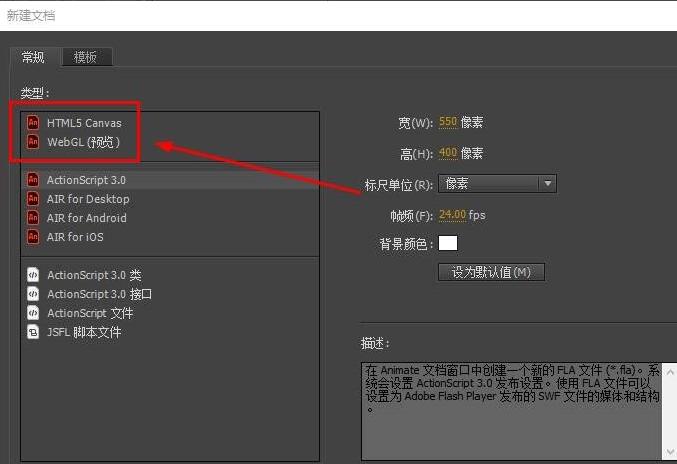Choose AIR for iOS type
This screenshot has width=677, height=464.
coord(170,237)
